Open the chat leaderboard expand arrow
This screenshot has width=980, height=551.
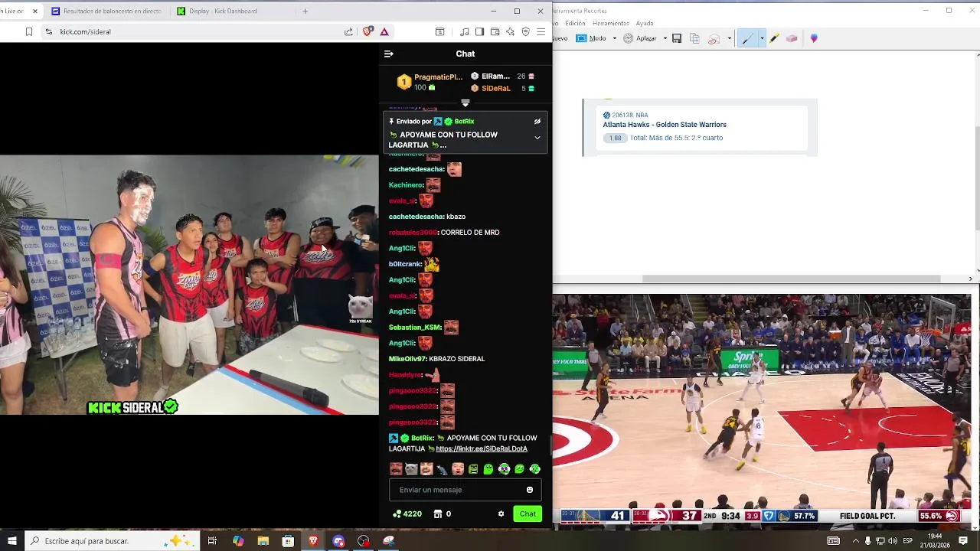[x=465, y=103]
